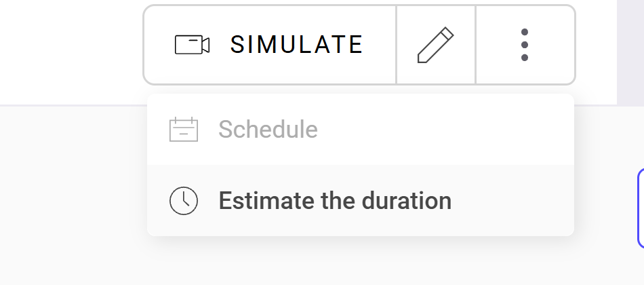Image resolution: width=644 pixels, height=285 pixels.
Task: Click the pencil edit icon
Action: coord(435,45)
